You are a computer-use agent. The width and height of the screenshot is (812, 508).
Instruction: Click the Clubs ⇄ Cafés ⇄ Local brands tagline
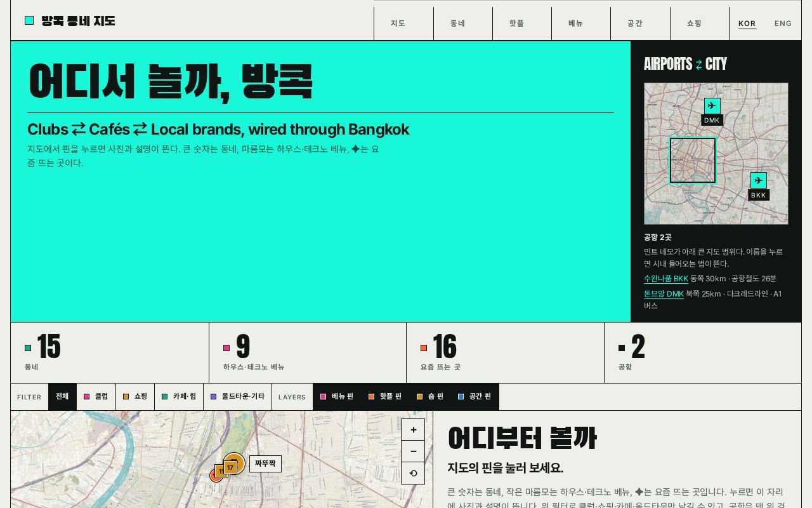218,130
